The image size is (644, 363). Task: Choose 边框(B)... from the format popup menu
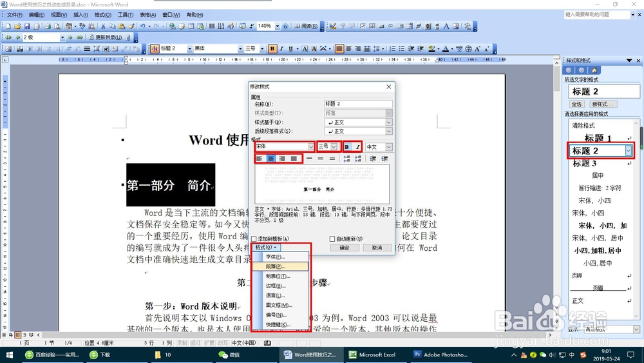(x=280, y=286)
